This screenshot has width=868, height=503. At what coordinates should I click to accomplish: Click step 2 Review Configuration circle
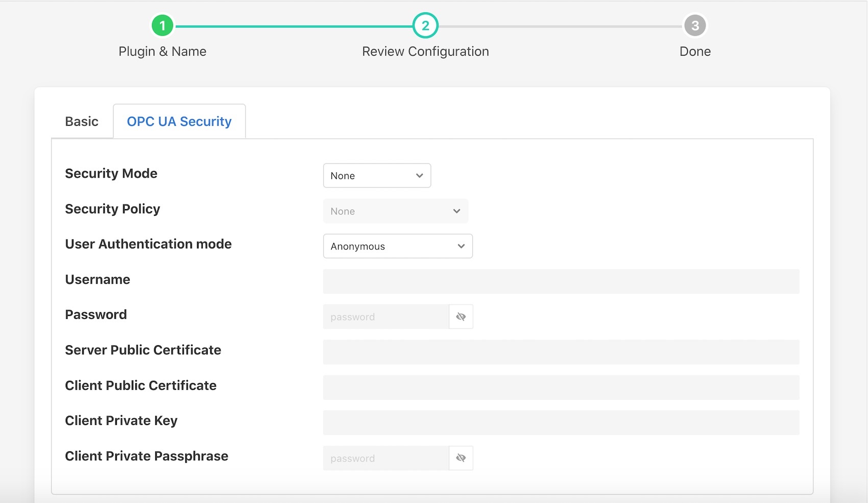[x=425, y=24]
